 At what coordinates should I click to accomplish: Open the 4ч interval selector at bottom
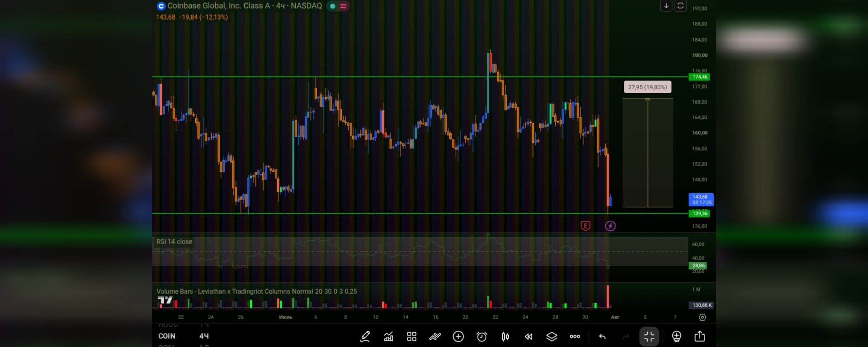pos(204,336)
